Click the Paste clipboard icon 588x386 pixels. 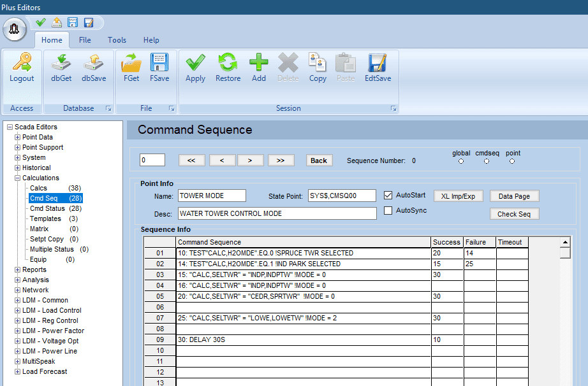click(346, 62)
